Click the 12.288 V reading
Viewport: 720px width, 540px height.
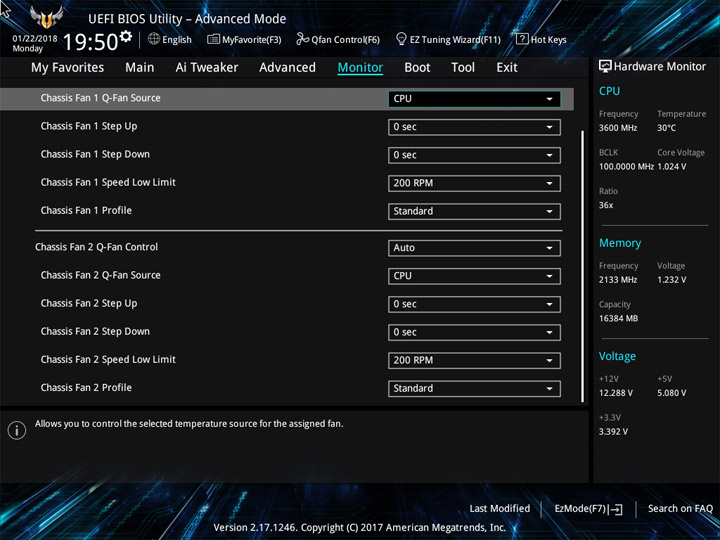616,393
